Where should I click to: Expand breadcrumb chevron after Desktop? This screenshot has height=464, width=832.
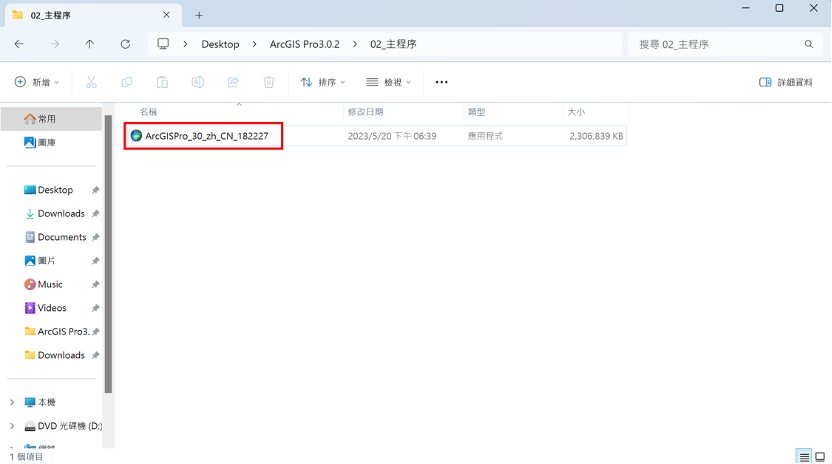tap(255, 44)
